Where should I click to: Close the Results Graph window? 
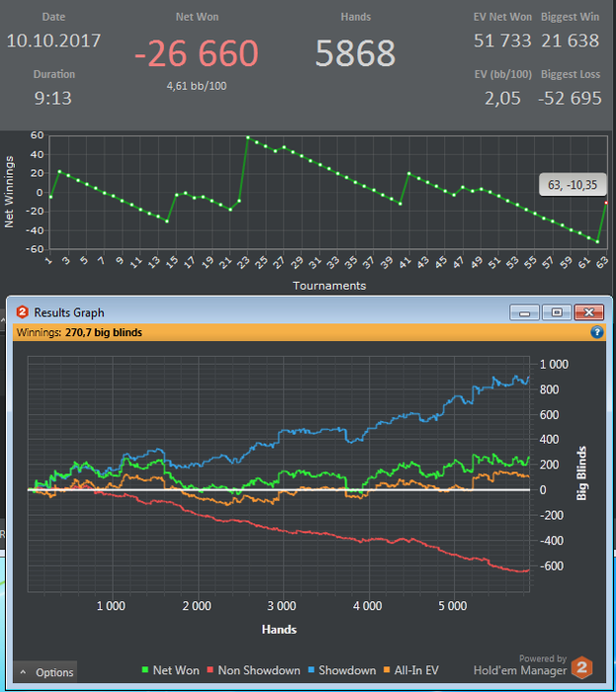(x=589, y=312)
